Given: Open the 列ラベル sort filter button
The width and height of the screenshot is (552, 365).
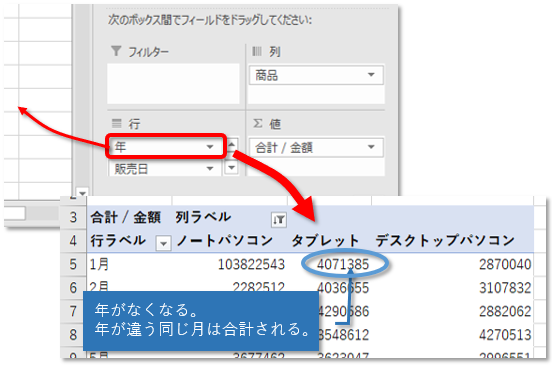Looking at the screenshot, I should pos(278,220).
